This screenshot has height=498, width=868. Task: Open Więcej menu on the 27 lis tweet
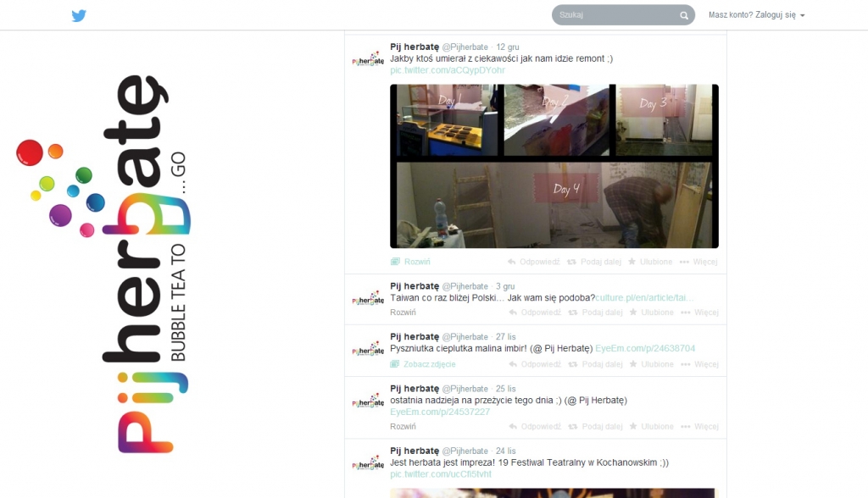click(x=699, y=364)
